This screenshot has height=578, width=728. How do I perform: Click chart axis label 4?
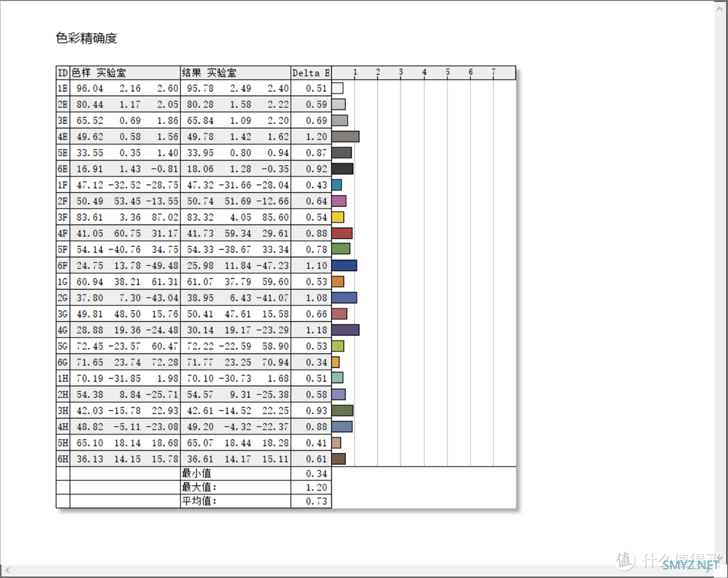[425, 72]
